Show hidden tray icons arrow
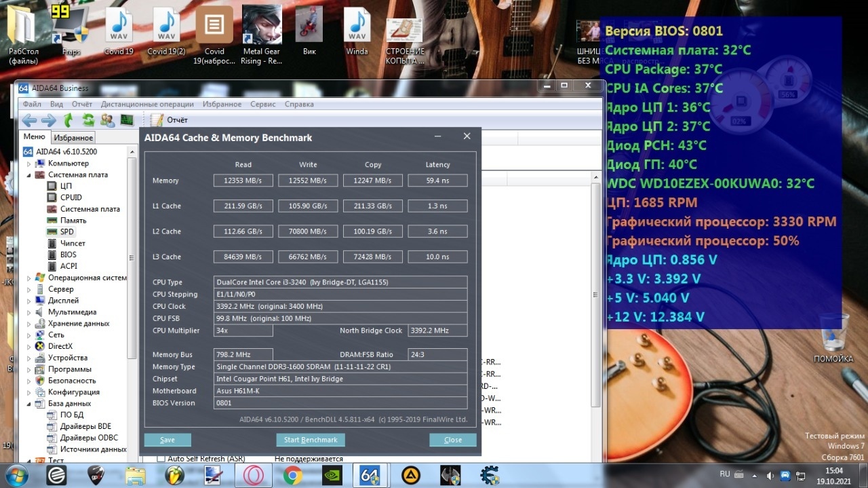The image size is (868, 488). point(756,475)
